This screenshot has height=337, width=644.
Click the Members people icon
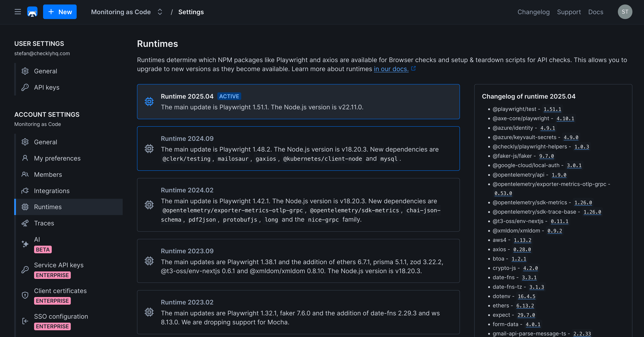[25, 175]
